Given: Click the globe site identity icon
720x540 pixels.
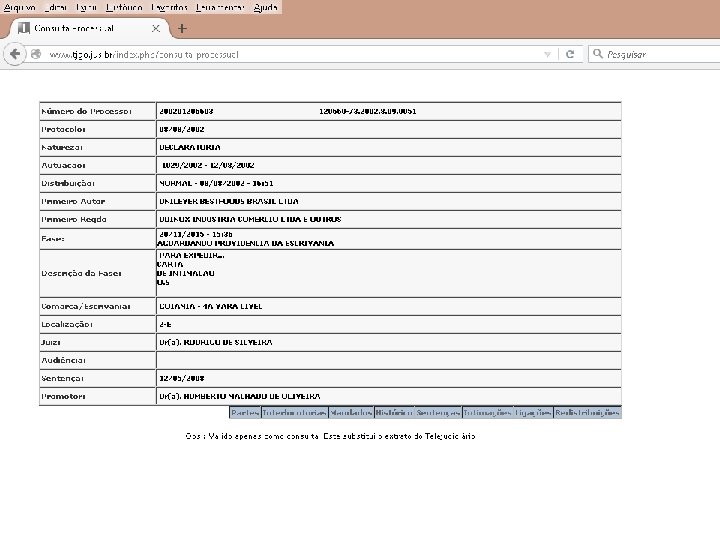Looking at the screenshot, I should point(36,54).
